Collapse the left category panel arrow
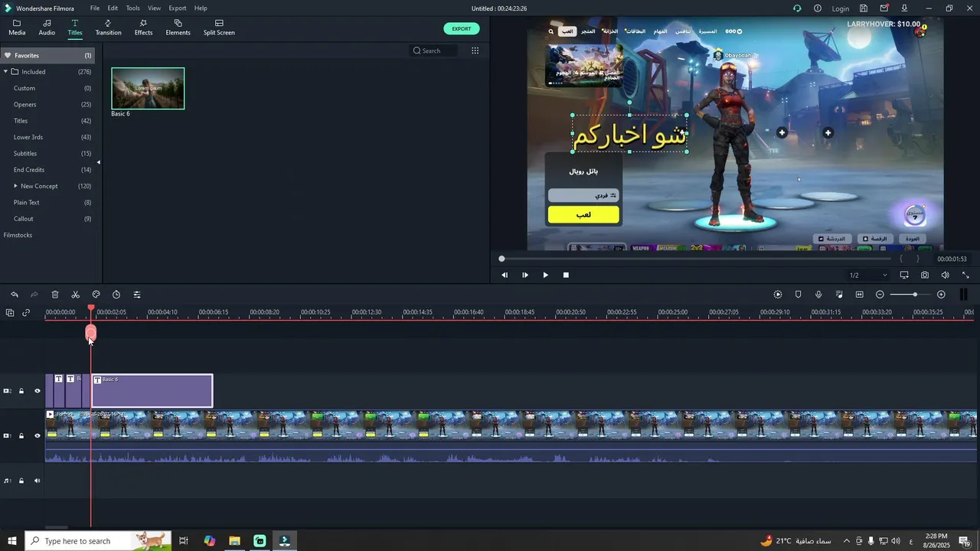 (98, 162)
